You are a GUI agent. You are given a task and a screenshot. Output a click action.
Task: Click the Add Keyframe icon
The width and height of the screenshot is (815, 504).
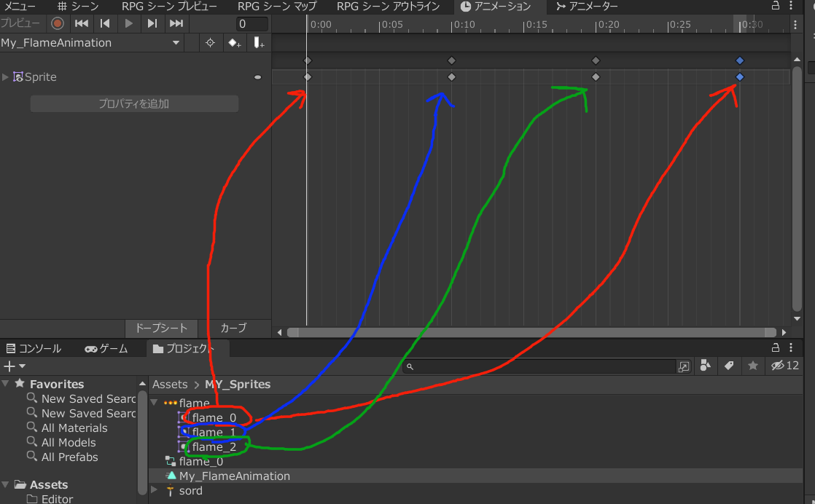[234, 43]
